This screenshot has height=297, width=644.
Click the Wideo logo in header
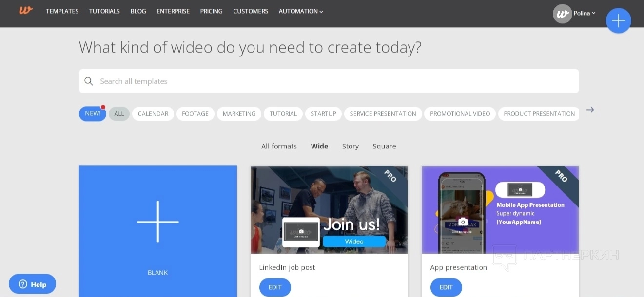point(26,11)
